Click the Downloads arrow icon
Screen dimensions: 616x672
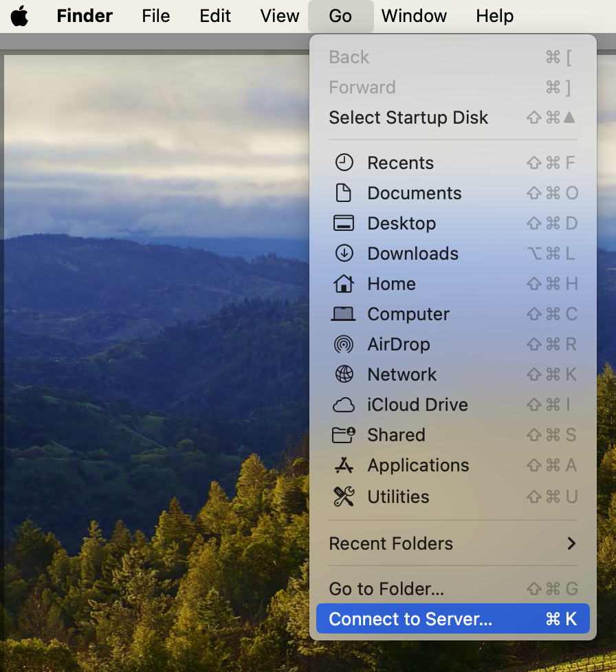tap(344, 254)
